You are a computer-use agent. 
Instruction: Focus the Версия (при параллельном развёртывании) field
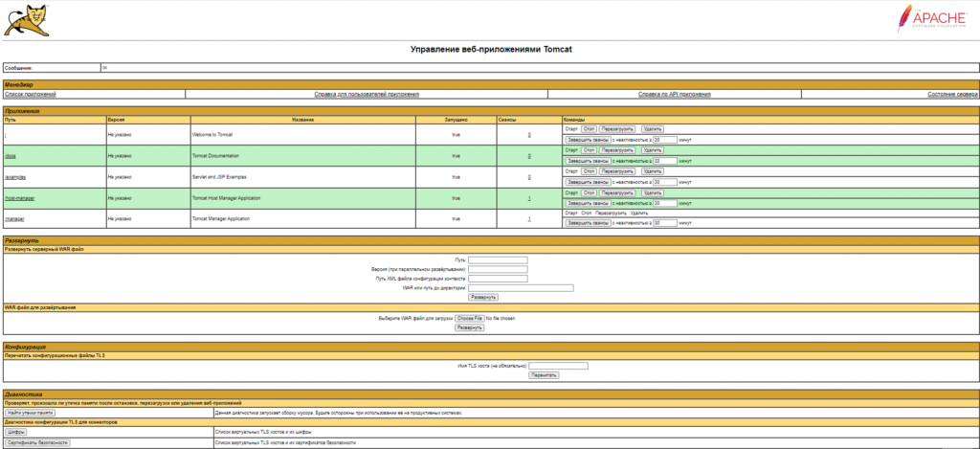pyautogui.click(x=498, y=270)
